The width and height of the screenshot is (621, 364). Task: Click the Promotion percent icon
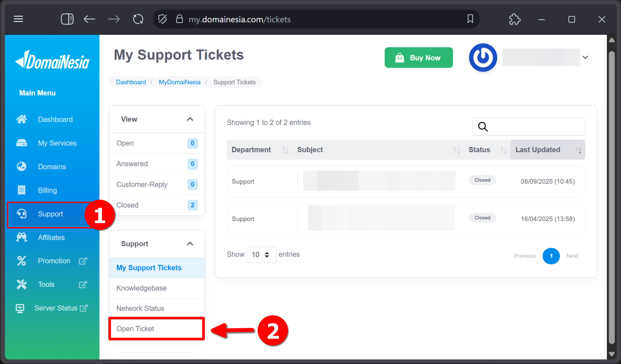pyautogui.click(x=21, y=261)
